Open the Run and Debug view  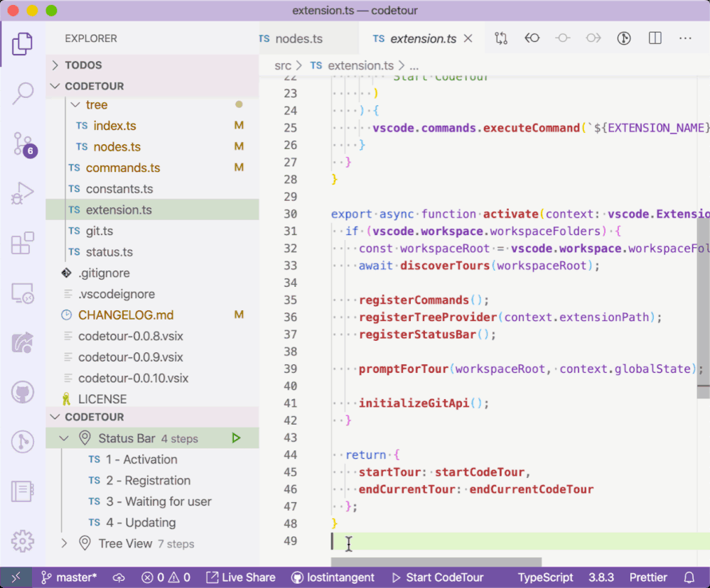click(22, 194)
